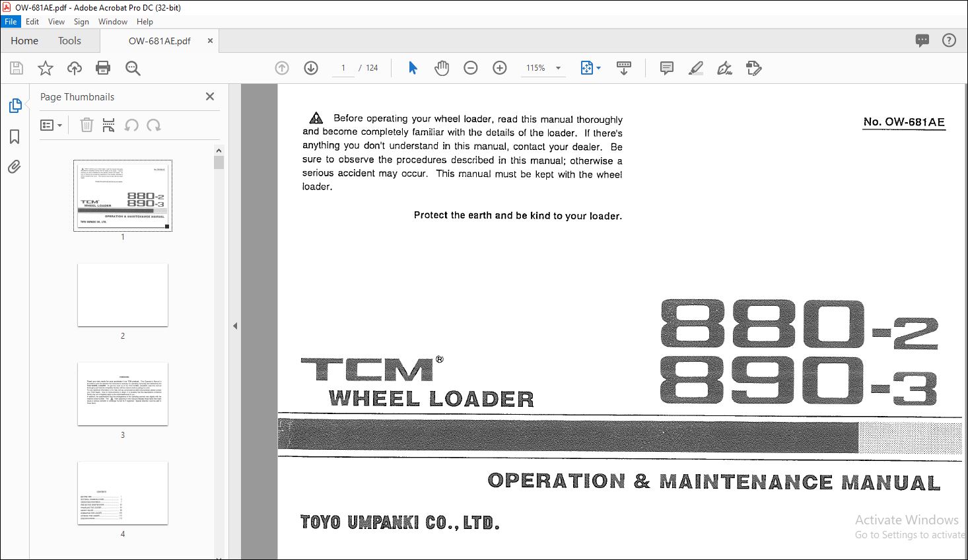Activate the Hand pan tool
Image resolution: width=968 pixels, height=560 pixels.
click(442, 68)
